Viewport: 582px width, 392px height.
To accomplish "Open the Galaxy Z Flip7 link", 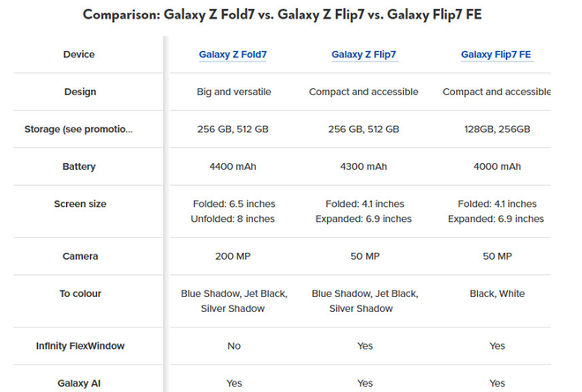I will [364, 55].
